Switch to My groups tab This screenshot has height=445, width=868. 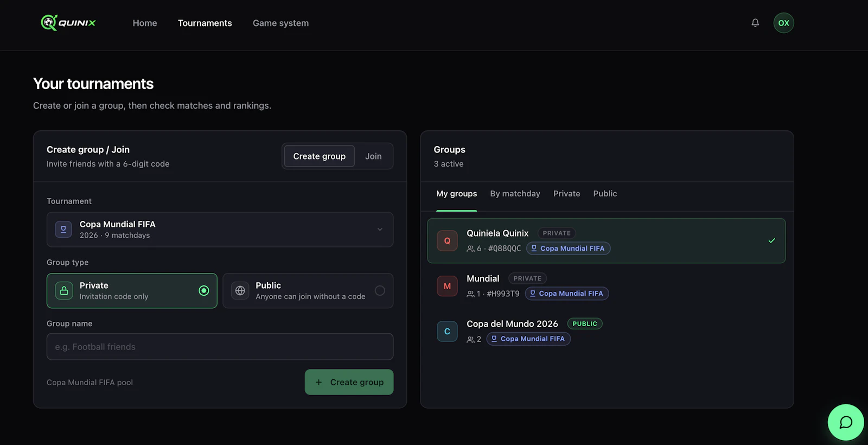click(x=457, y=194)
